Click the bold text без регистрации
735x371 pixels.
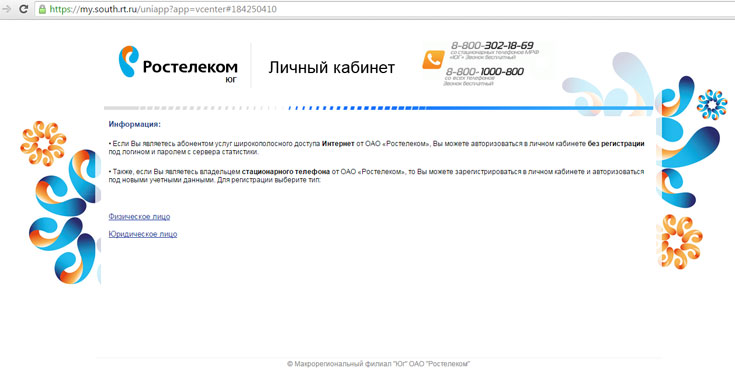(x=615, y=144)
